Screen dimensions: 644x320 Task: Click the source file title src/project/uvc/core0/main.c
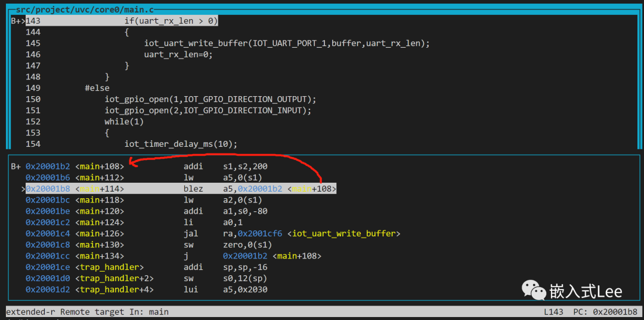[86, 10]
